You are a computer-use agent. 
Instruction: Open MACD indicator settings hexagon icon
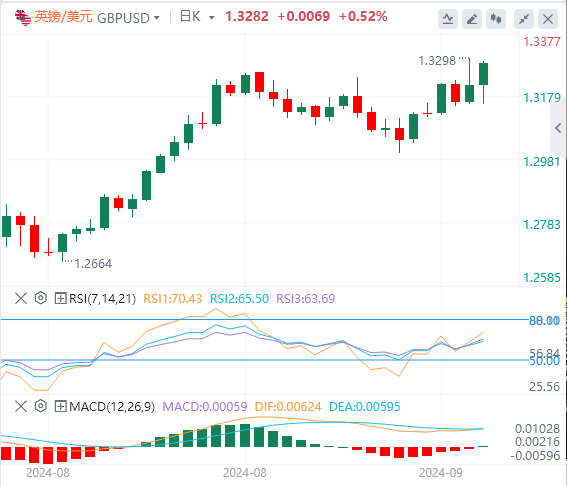point(40,406)
